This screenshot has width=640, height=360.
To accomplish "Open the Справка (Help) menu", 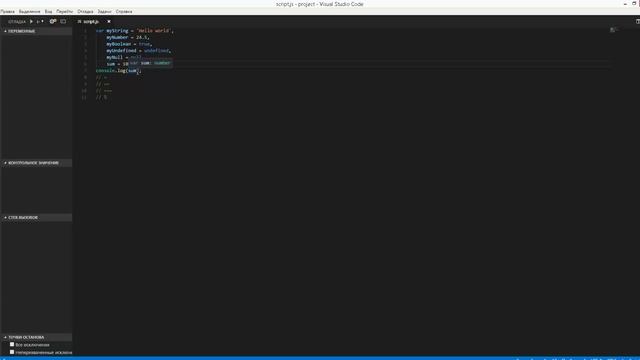I will [x=124, y=11].
